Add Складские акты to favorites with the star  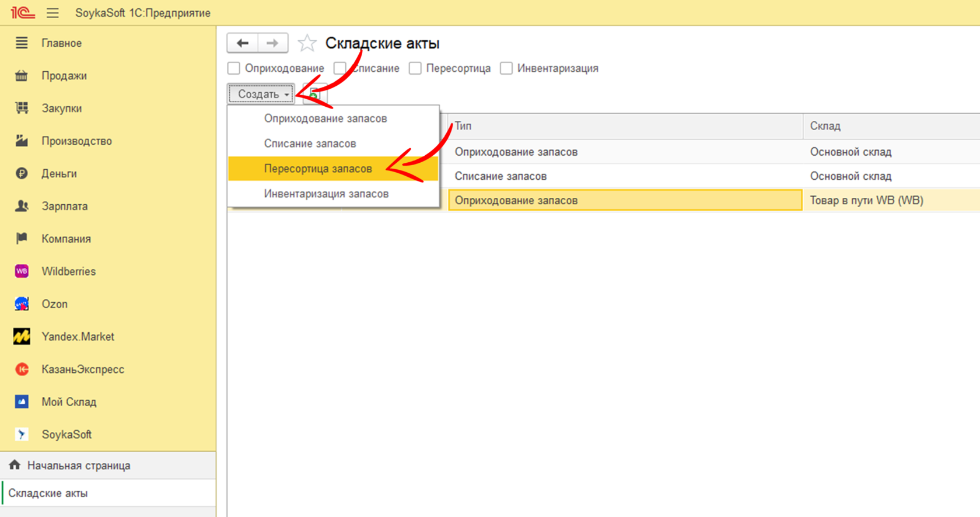[x=307, y=43]
